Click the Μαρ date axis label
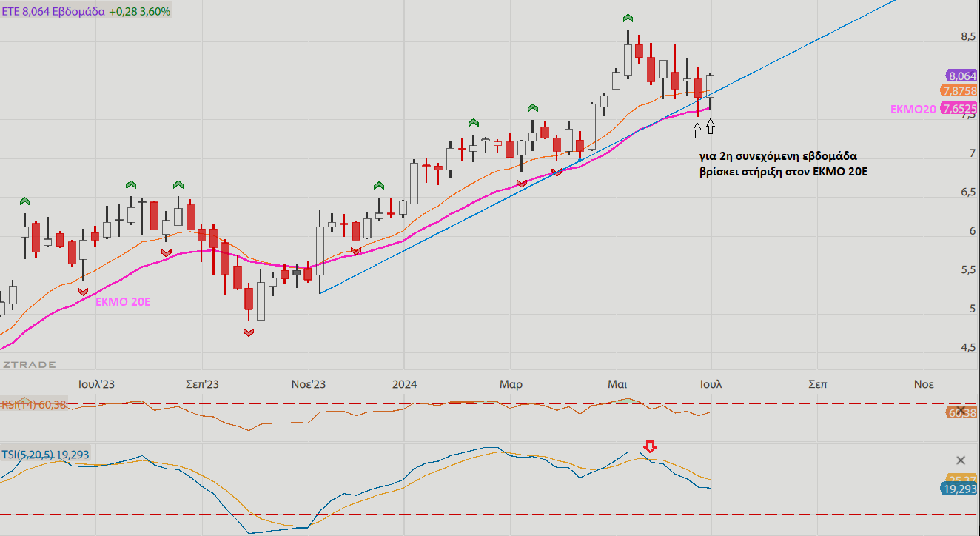The image size is (980, 536). (x=511, y=384)
